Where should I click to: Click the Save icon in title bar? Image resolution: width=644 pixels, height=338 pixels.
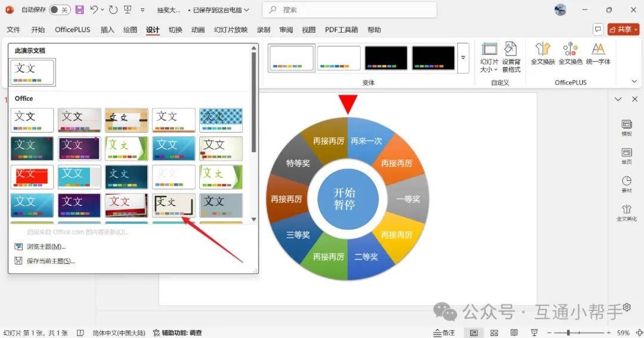(x=80, y=10)
